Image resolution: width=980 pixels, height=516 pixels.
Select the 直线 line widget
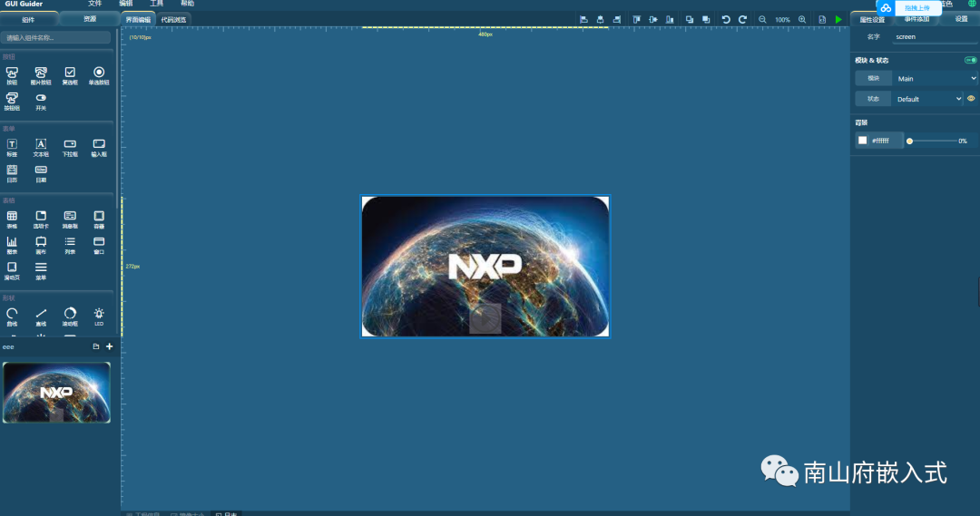click(41, 316)
